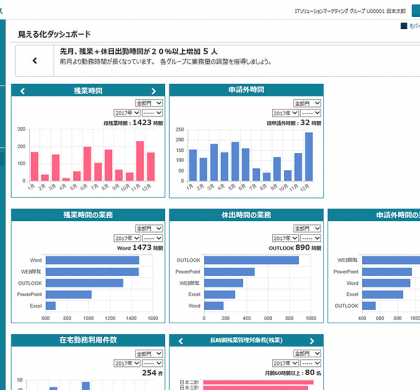Image resolution: width=420 pixels, height=390 pixels.
Task: Open the 2017年 dropdown in the 申請外時間 panel
Action: coord(285,113)
